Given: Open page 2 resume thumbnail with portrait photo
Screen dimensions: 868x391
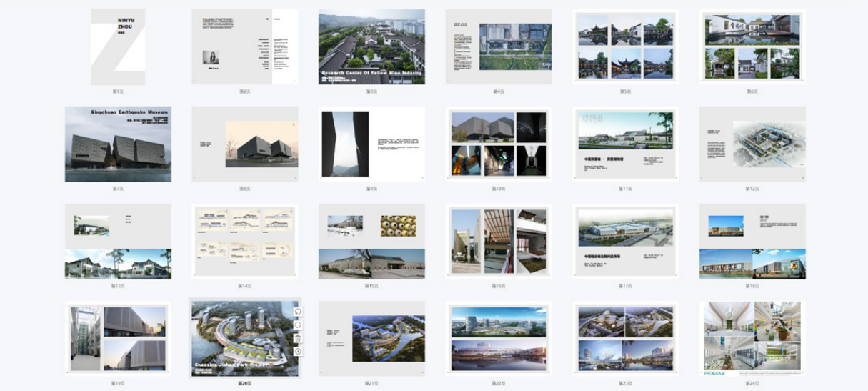Looking at the screenshot, I should (x=245, y=47).
